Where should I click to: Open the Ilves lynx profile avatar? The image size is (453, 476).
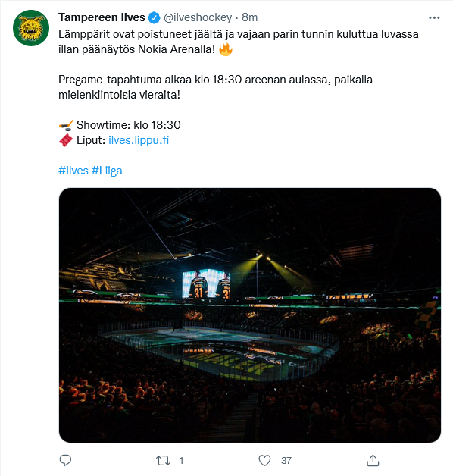tap(31, 28)
